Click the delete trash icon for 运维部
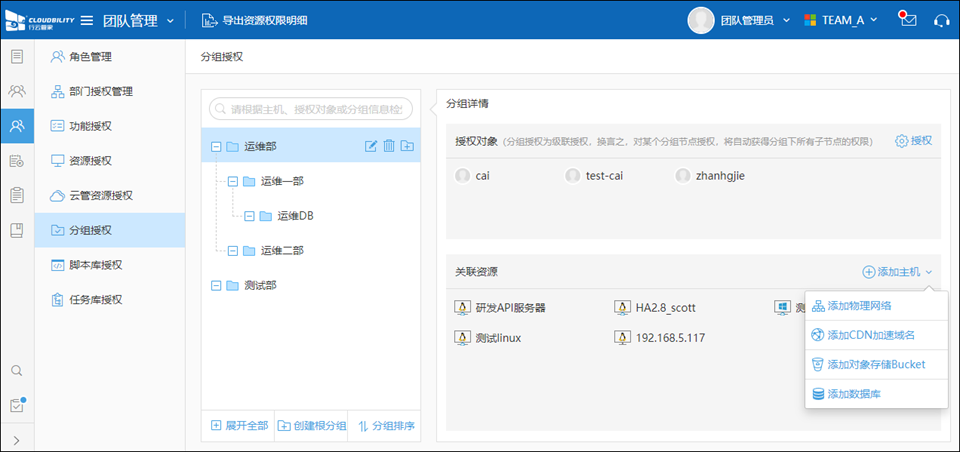 [x=389, y=147]
